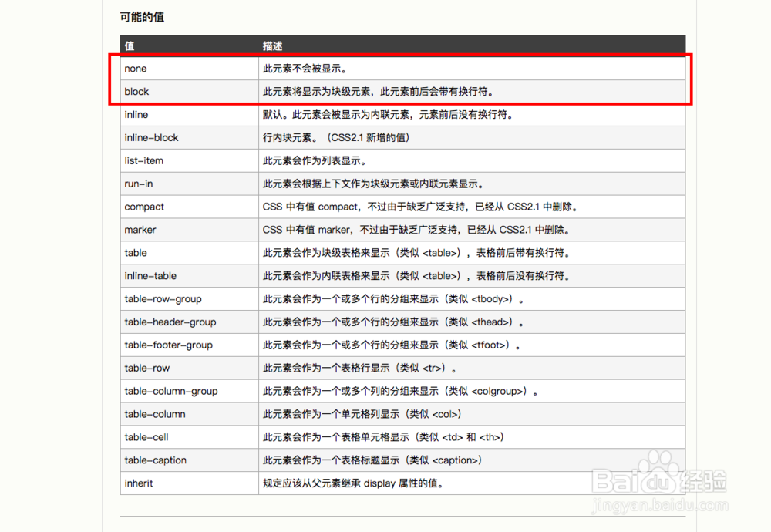Click description mentioning '<tr>'
The width and height of the screenshot is (771, 532).
[359, 369]
